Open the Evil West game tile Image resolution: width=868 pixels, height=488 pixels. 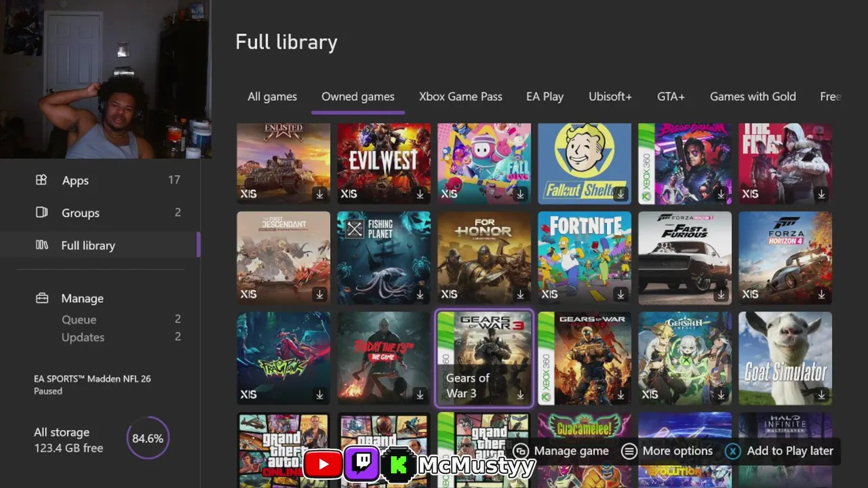[384, 163]
